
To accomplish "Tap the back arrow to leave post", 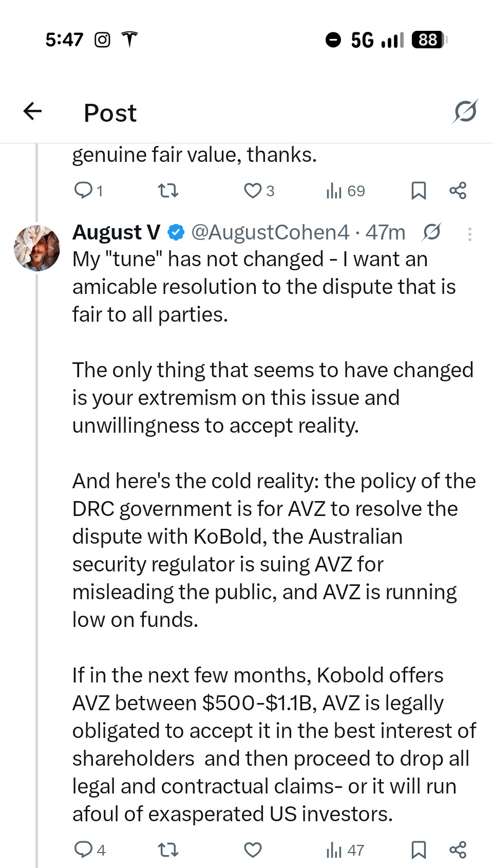I will [x=32, y=111].
